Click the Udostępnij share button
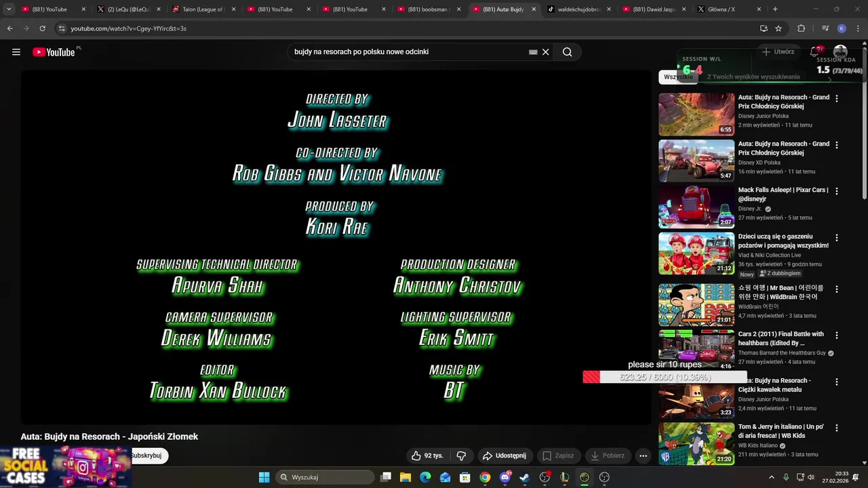This screenshot has width=868, height=488. tap(505, 455)
